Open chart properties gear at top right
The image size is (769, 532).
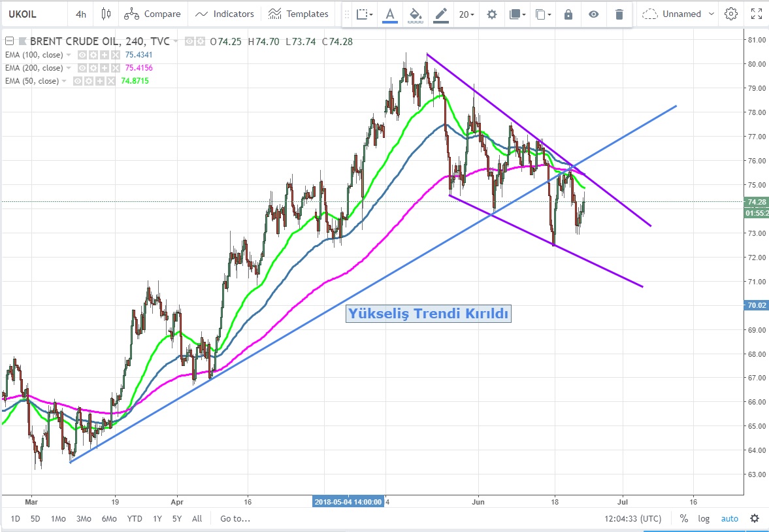[731, 14]
